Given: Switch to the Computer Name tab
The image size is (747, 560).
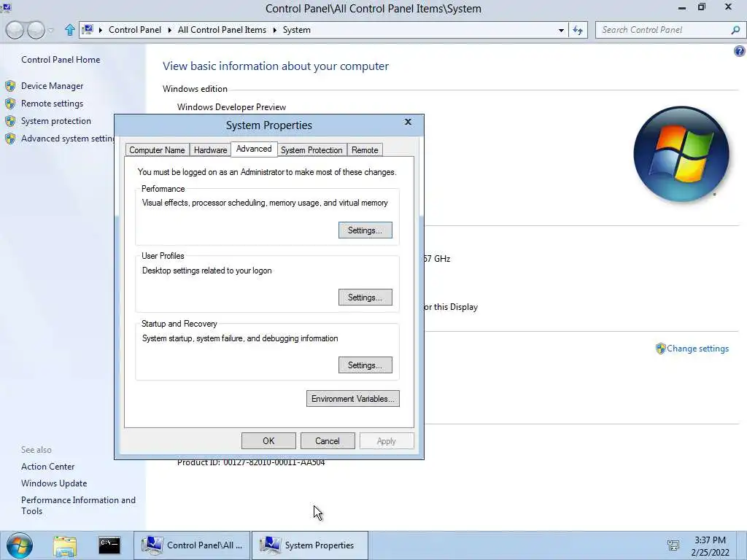Looking at the screenshot, I should pos(158,150).
